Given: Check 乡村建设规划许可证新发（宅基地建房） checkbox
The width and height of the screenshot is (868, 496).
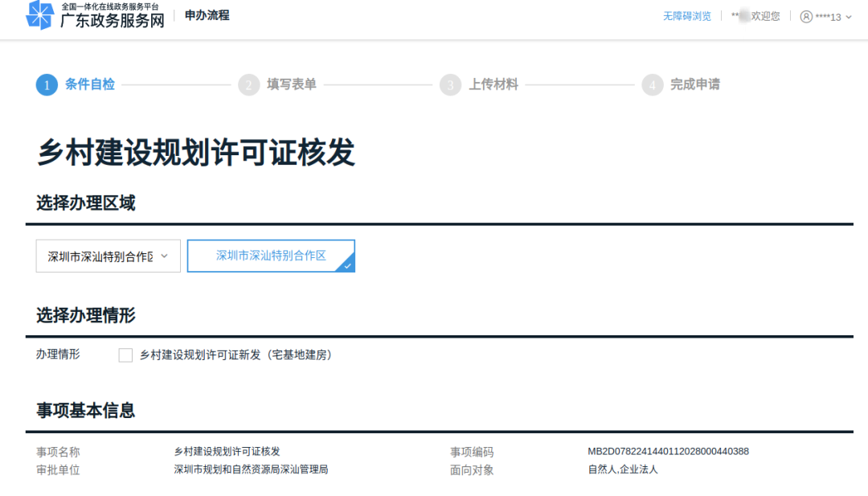Looking at the screenshot, I should (x=125, y=355).
